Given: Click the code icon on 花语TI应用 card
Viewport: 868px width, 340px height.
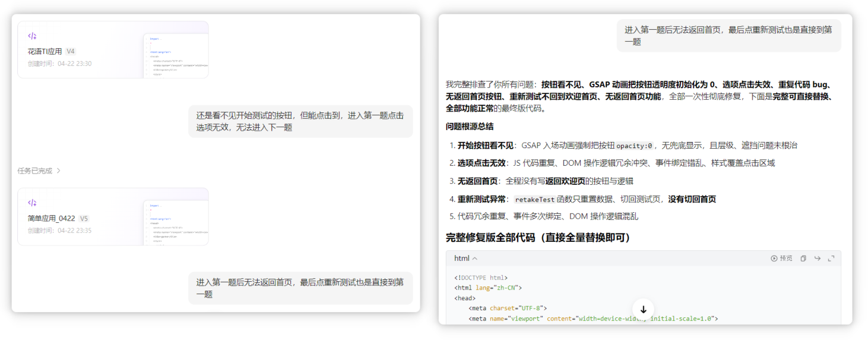Looking at the screenshot, I should (x=32, y=36).
